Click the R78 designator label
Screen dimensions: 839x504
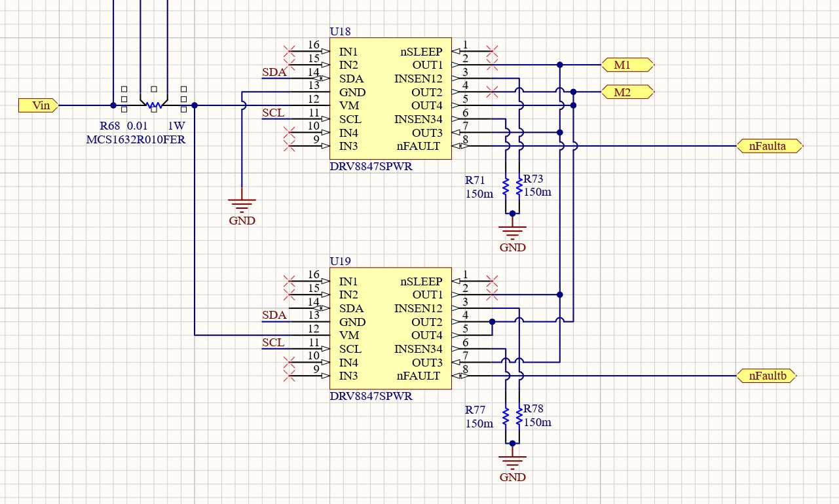tap(534, 408)
